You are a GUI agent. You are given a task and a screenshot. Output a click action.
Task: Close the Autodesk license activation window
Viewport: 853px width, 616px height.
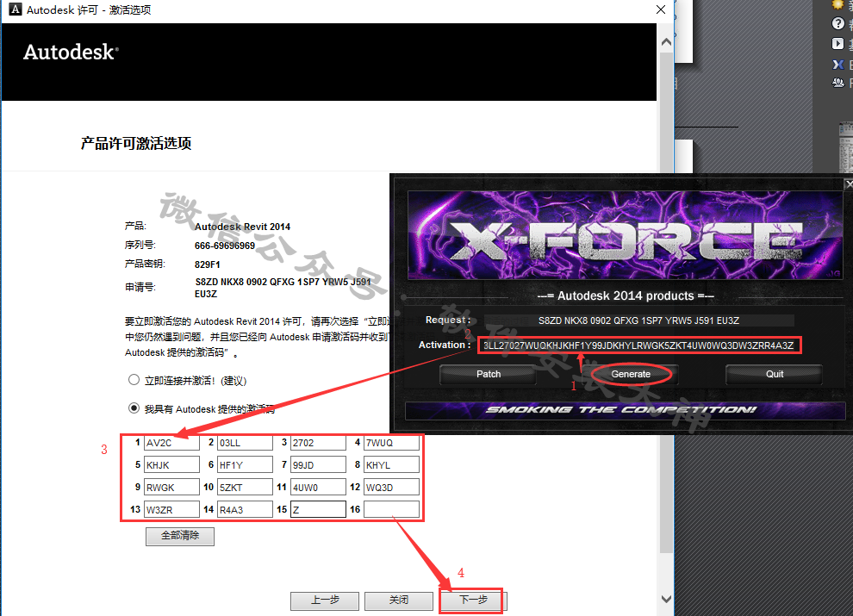(660, 9)
